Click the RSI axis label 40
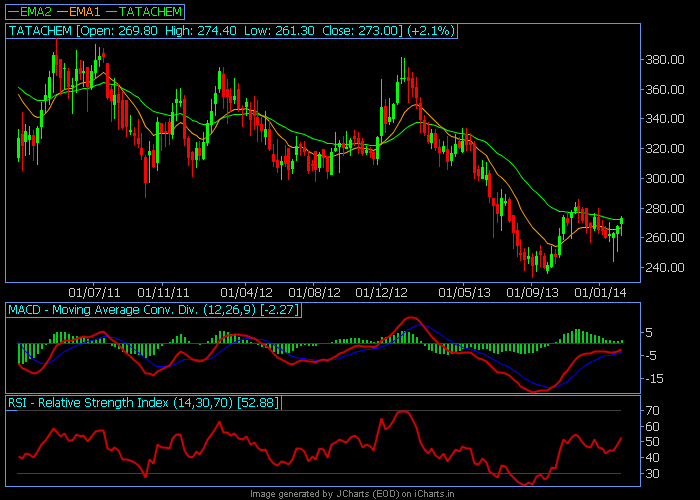This screenshot has height=500, width=700. tap(652, 458)
